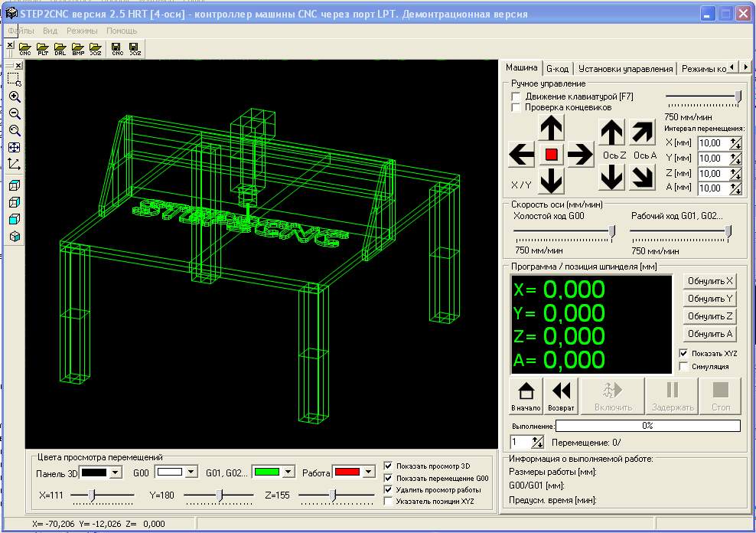Open CNC file toolbar icon
This screenshot has width=756, height=533.
(25, 49)
